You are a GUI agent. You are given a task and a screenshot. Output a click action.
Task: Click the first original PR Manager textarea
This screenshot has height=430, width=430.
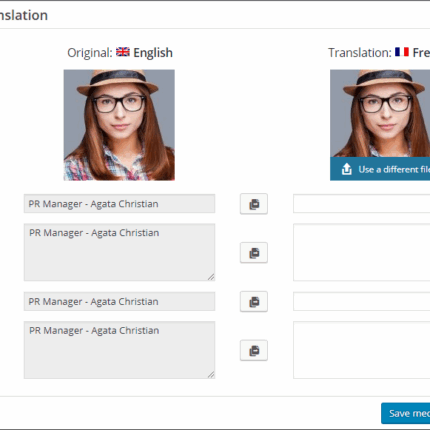pyautogui.click(x=119, y=252)
